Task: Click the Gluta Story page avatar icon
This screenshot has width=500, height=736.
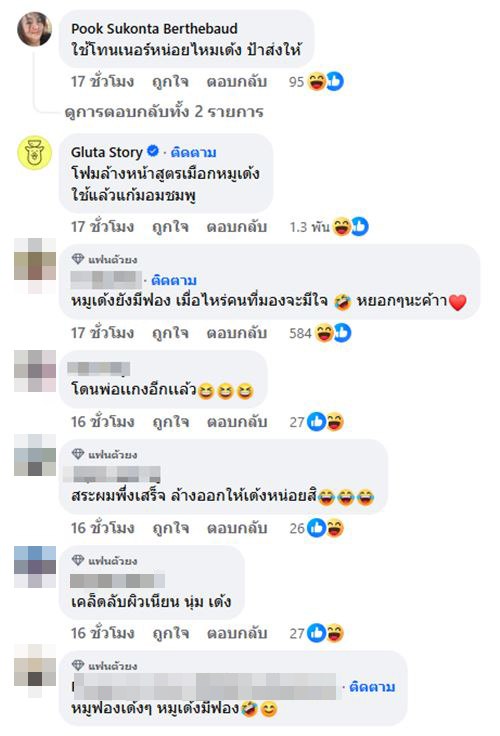Action: tap(34, 153)
